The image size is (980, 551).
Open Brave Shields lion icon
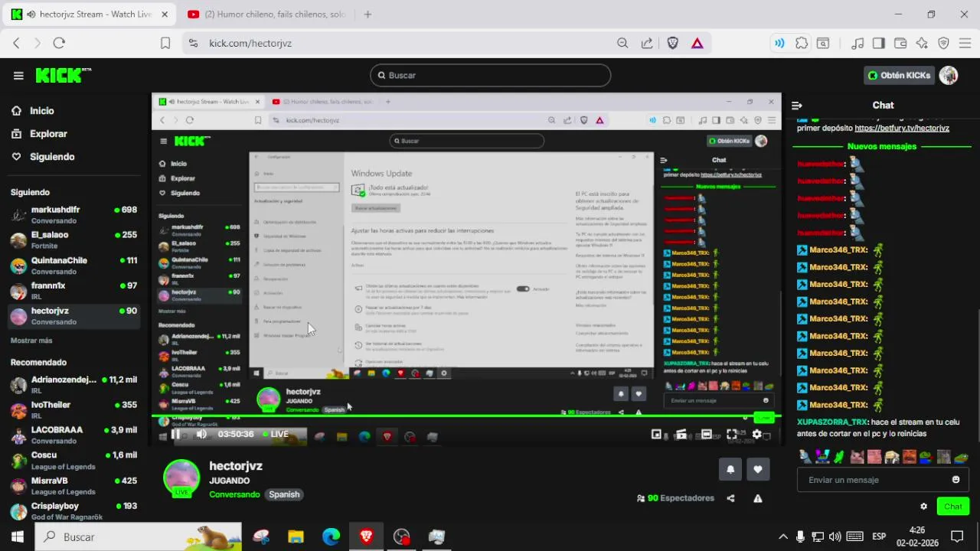(673, 43)
